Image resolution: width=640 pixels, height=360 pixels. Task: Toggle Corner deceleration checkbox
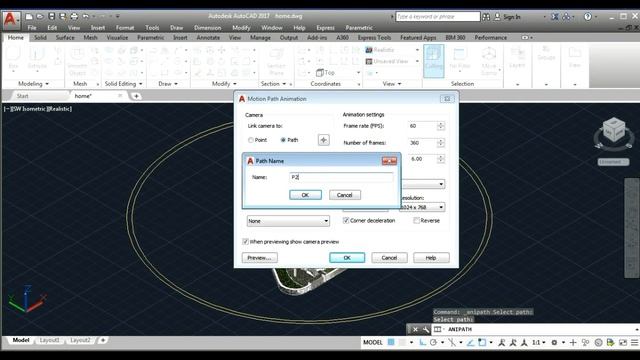click(x=346, y=220)
